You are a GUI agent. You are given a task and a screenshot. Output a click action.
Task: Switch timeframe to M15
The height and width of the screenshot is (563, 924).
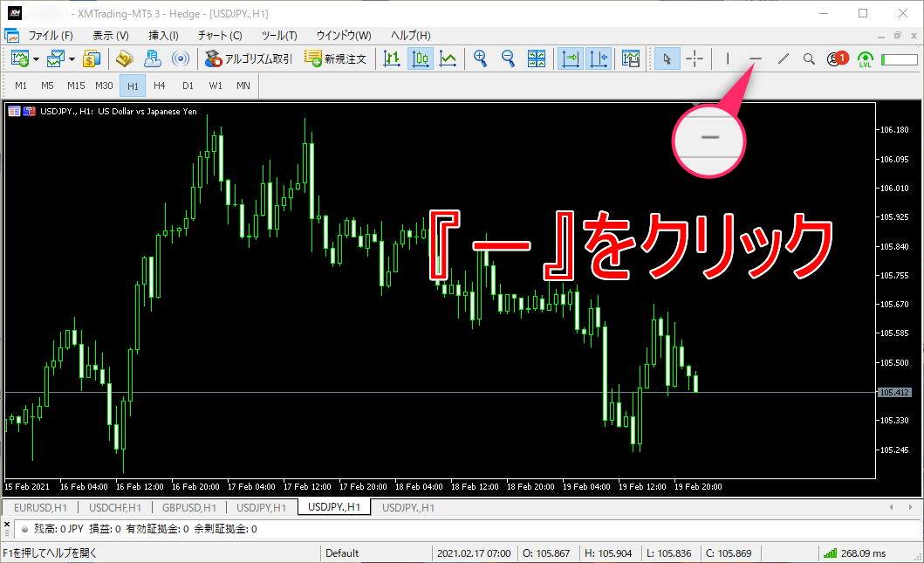76,86
